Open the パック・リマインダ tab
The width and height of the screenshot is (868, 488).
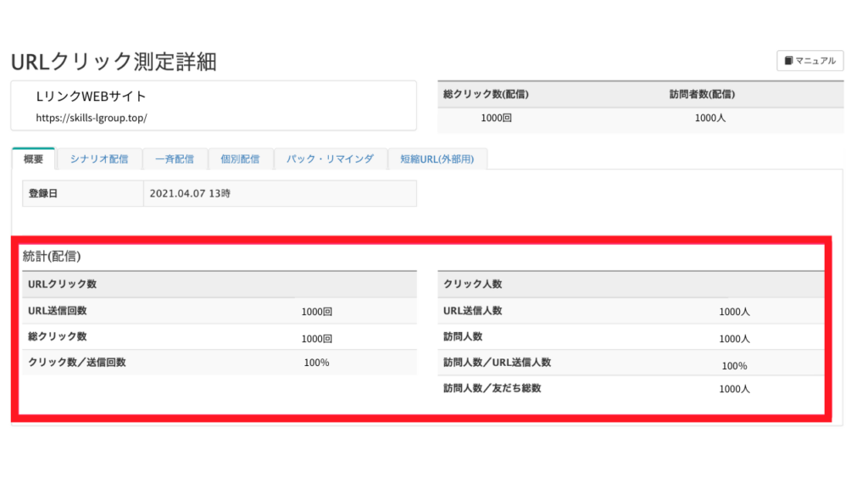[330, 159]
